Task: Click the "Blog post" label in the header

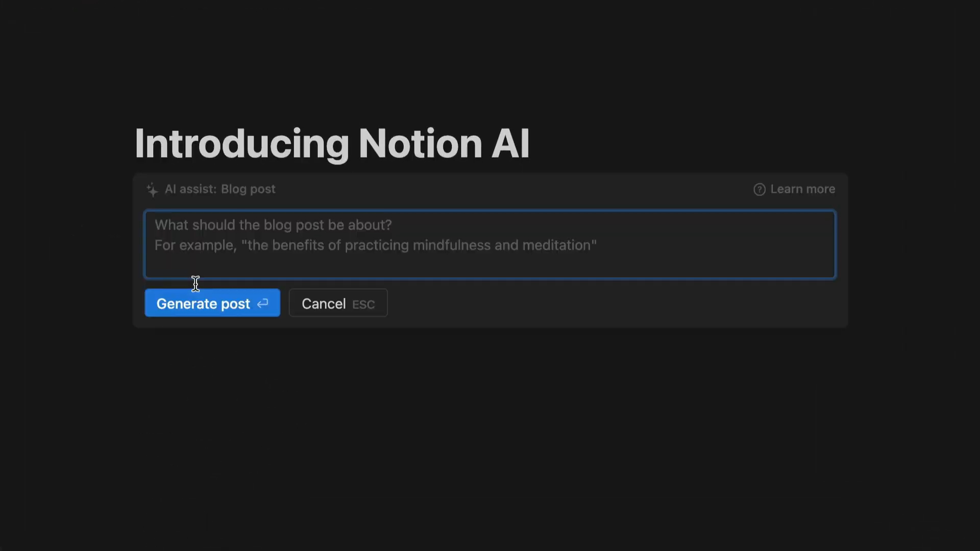Action: [x=248, y=189]
